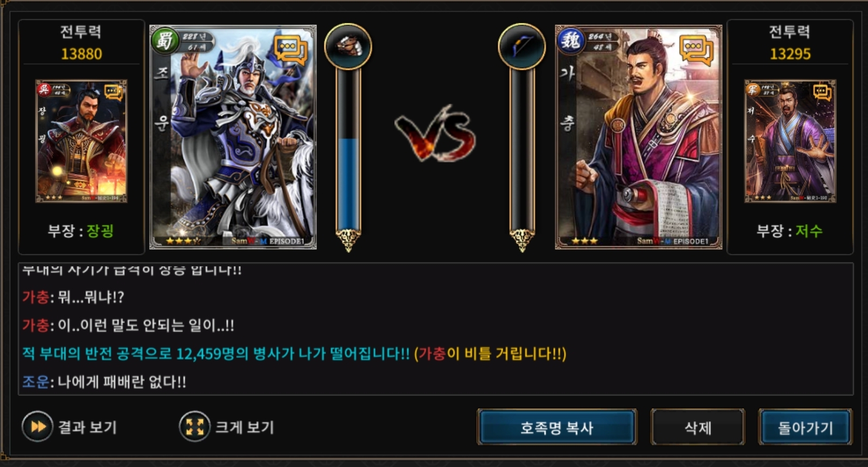This screenshot has height=467, width=868.
Task: Select the 저수 sub-general card thumbnail
Action: point(790,141)
